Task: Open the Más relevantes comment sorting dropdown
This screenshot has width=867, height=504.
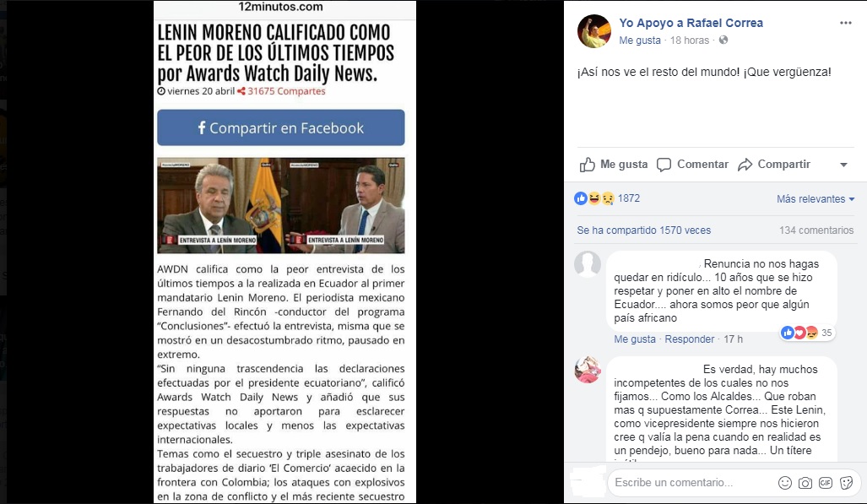Action: click(815, 198)
